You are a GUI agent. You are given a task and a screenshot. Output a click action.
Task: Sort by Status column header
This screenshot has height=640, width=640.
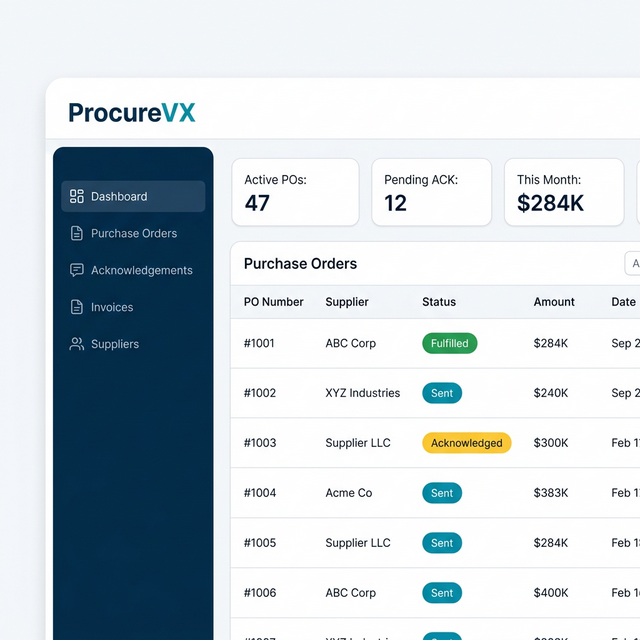click(x=439, y=302)
